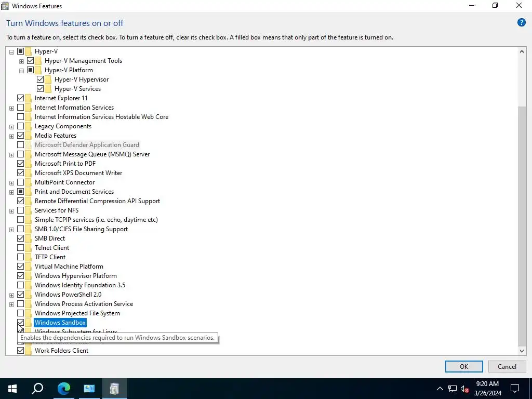Viewport: 532px width, 399px height.
Task: Enable the Telnet Client checkbox
Action: coord(20,248)
